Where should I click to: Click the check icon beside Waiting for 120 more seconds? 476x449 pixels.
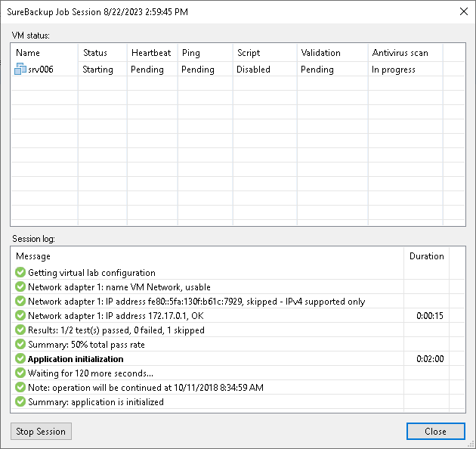pos(20,373)
